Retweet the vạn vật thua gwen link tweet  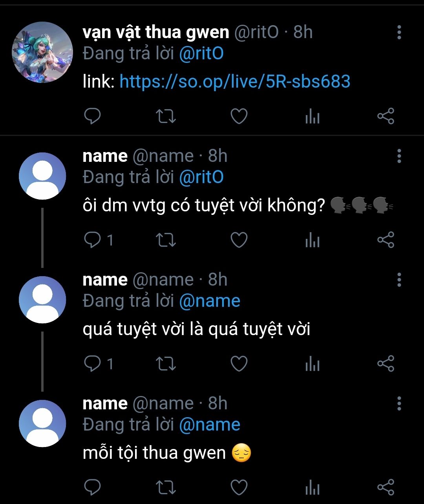click(166, 116)
